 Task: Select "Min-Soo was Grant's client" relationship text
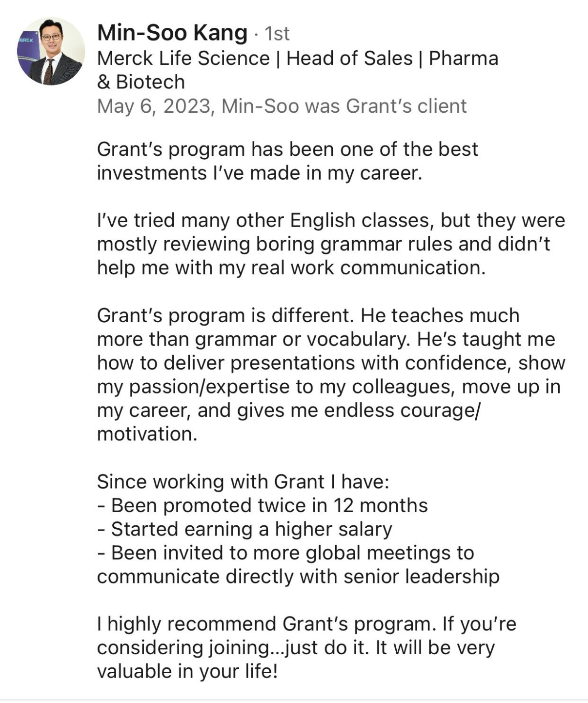click(344, 106)
